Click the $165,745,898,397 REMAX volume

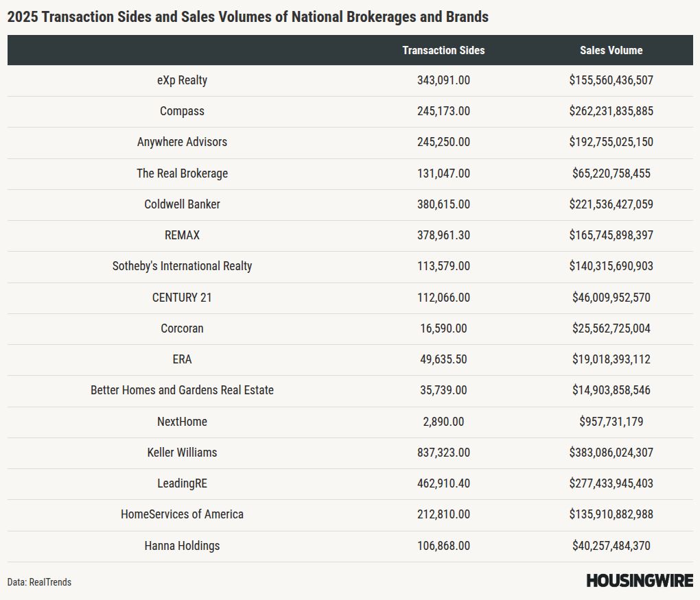[611, 235]
